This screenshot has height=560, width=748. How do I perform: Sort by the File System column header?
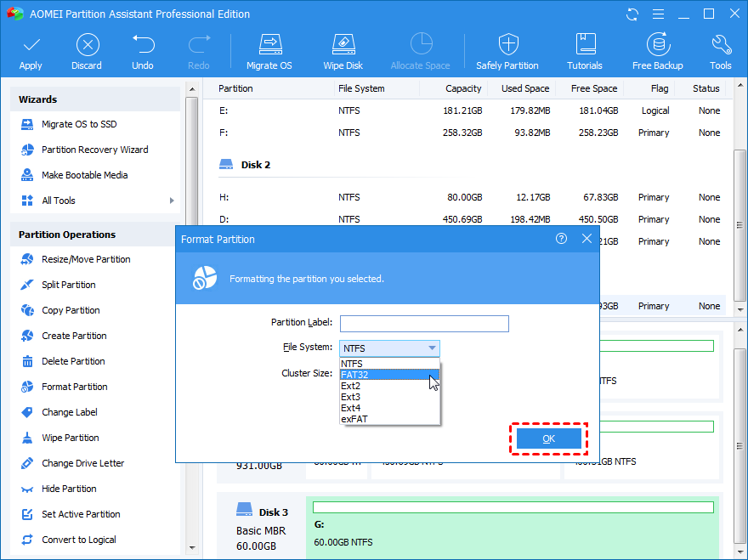pos(361,88)
